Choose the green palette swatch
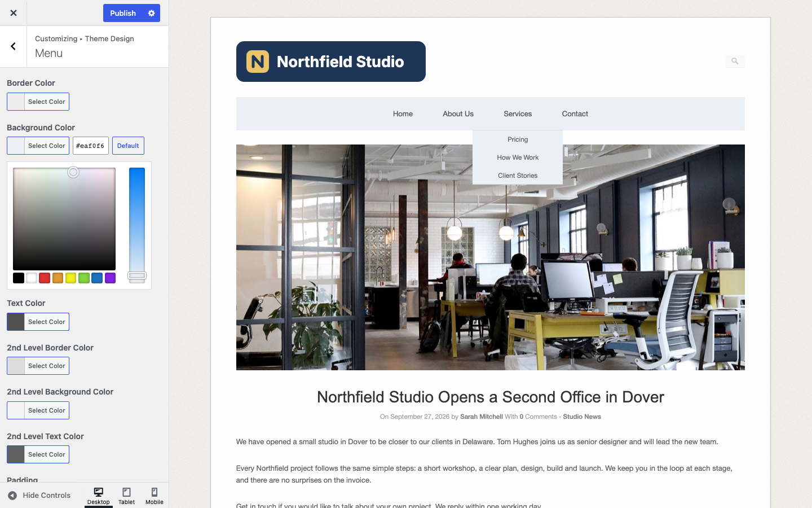Image resolution: width=812 pixels, height=508 pixels. (x=84, y=278)
